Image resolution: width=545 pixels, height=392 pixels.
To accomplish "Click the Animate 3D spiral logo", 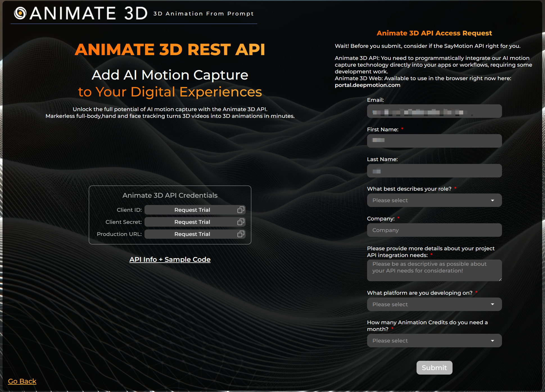I will [20, 13].
